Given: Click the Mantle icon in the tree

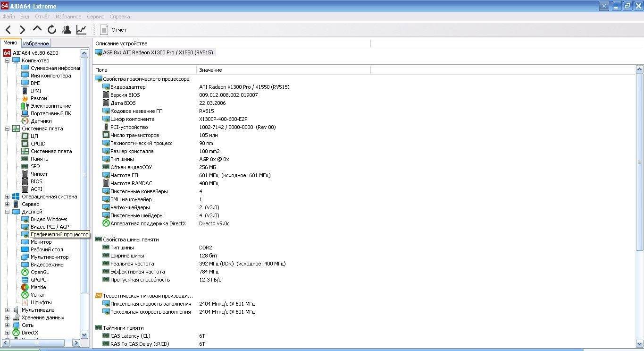Looking at the screenshot, I should tap(25, 287).
